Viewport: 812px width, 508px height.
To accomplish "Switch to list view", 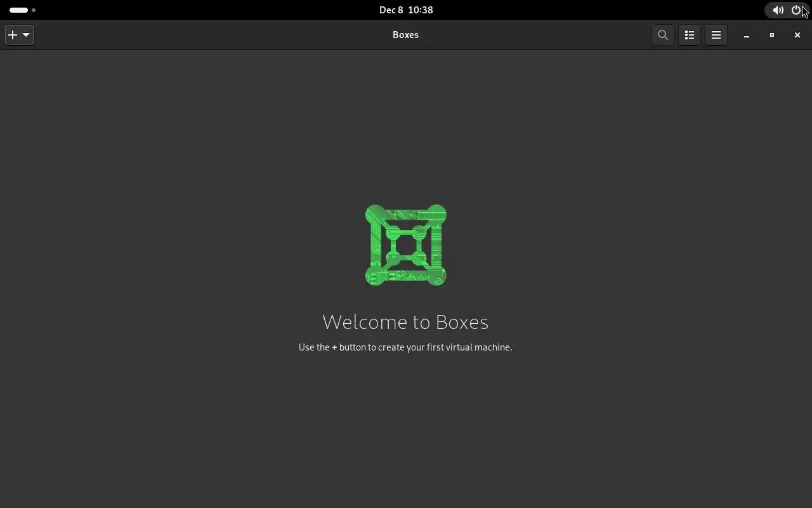I will point(690,35).
